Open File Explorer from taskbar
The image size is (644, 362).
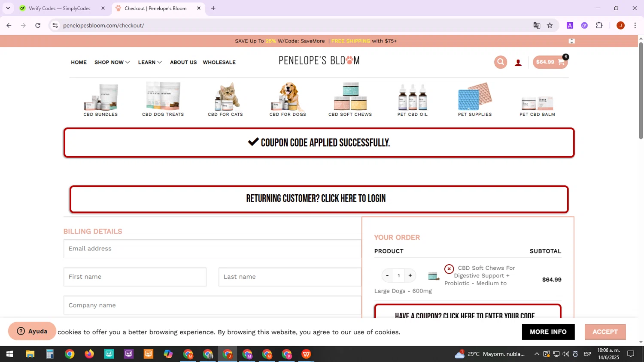(30, 354)
